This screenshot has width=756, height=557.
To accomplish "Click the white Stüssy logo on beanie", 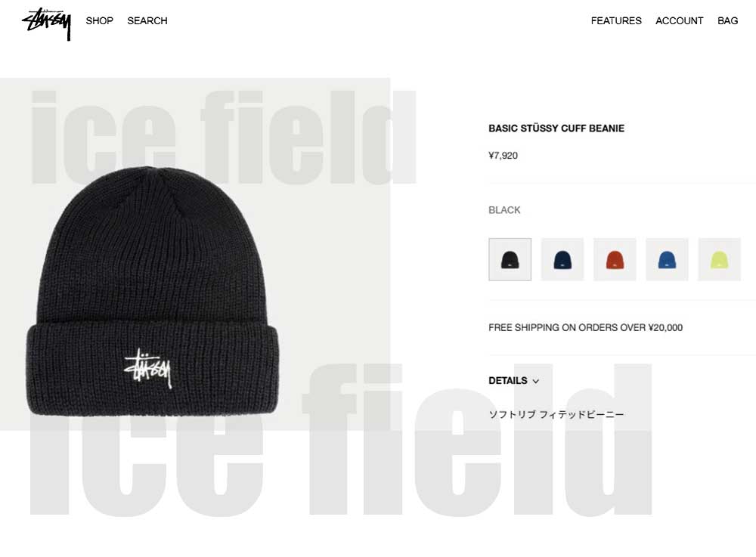I will click(x=148, y=368).
